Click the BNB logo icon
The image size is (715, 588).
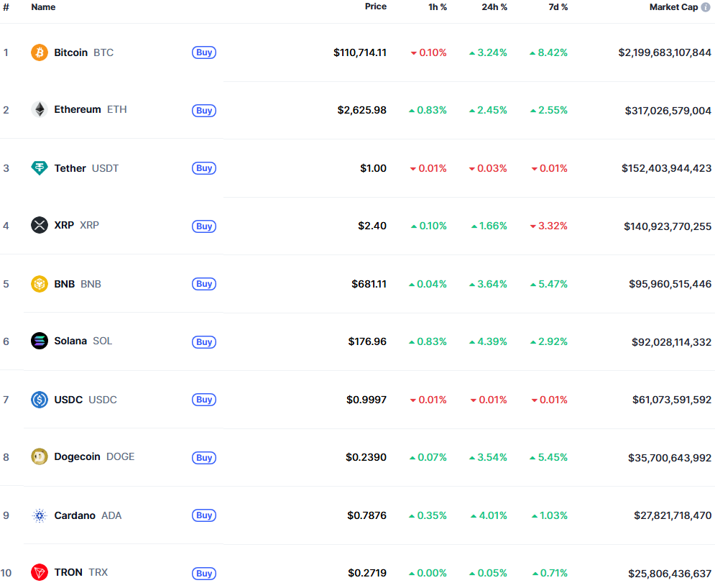(x=40, y=284)
